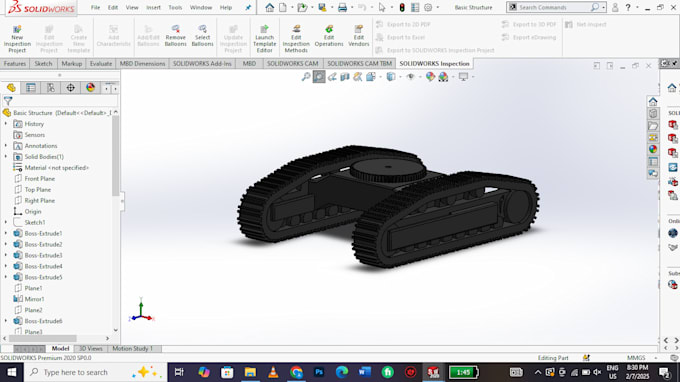Expand the Boss-Extrude1 feature
The height and width of the screenshot is (382, 680).
coord(6,233)
